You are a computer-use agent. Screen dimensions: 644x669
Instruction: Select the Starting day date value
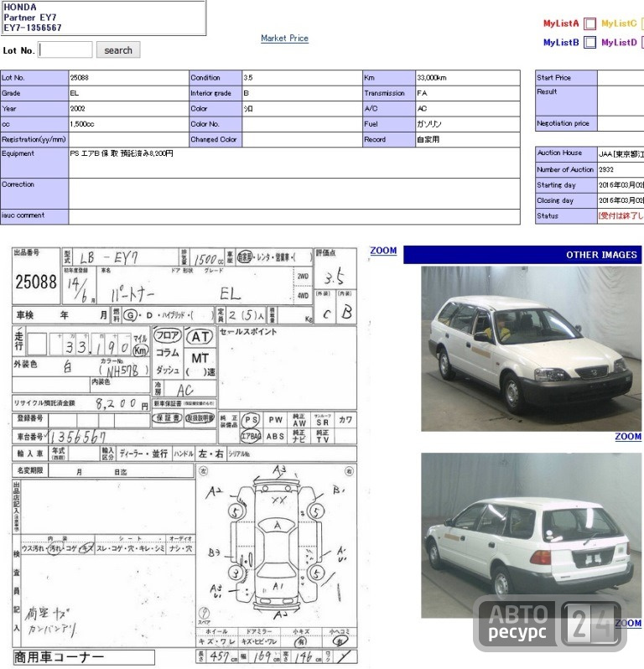(x=621, y=185)
